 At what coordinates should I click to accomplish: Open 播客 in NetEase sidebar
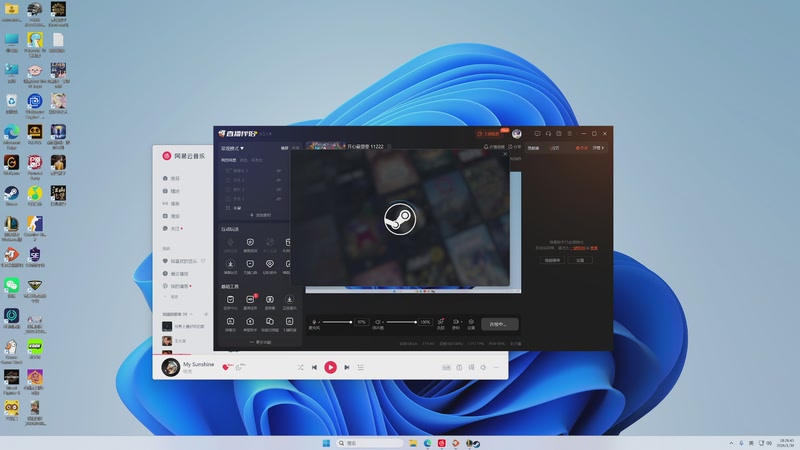coord(171,204)
